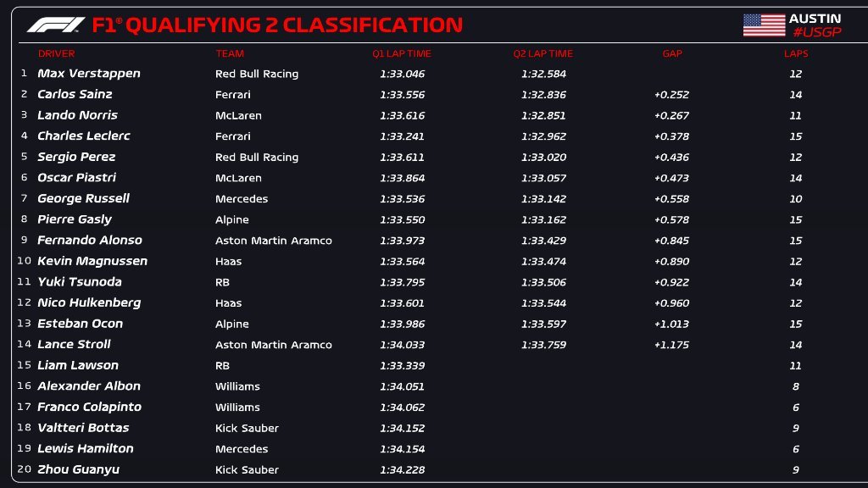
Task: Select Zhou Guanyu in last position
Action: point(78,469)
